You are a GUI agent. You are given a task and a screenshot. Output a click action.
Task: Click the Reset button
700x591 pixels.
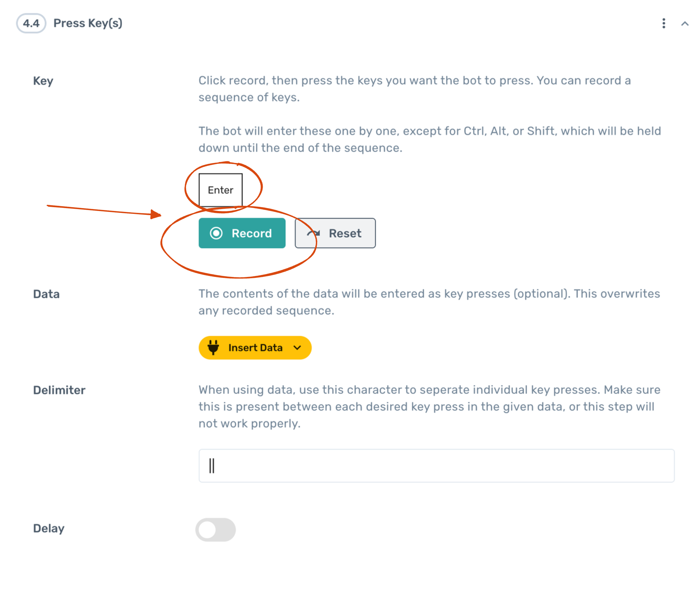335,233
